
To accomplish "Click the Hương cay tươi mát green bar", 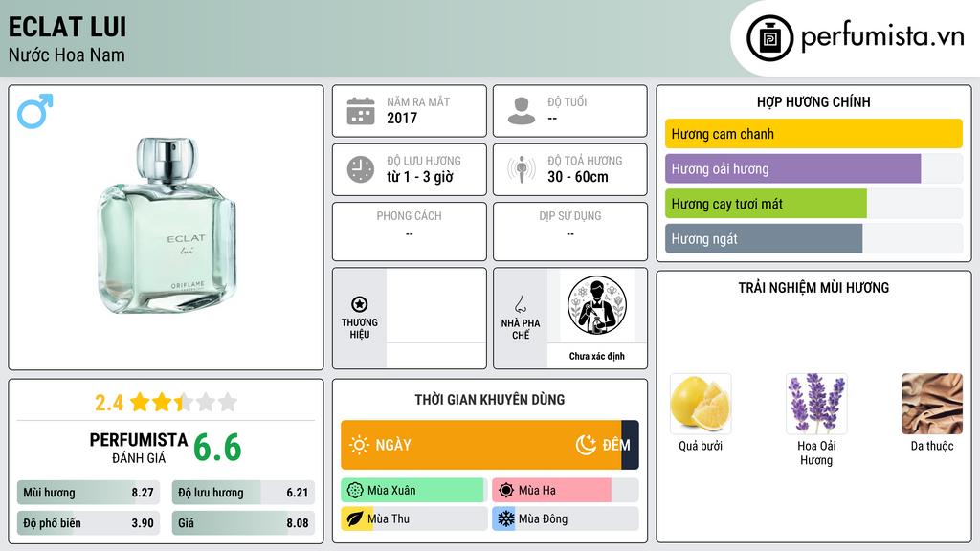I will pyautogui.click(x=766, y=204).
